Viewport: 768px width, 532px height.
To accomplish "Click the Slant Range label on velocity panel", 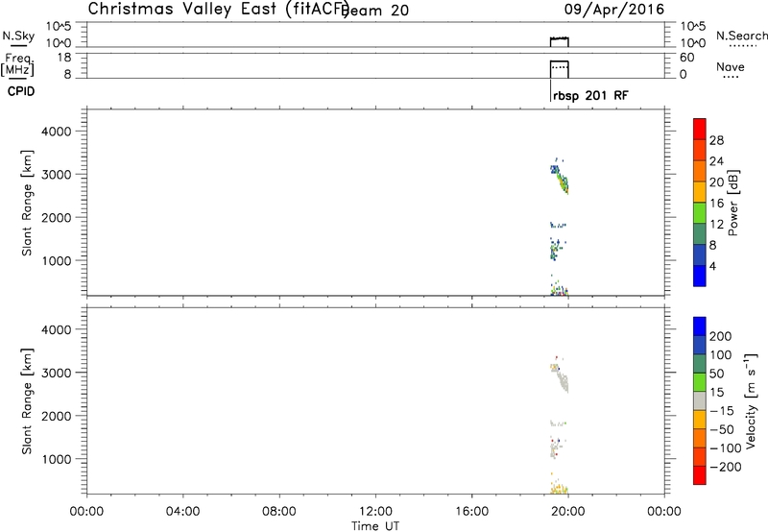I will 27,401.
